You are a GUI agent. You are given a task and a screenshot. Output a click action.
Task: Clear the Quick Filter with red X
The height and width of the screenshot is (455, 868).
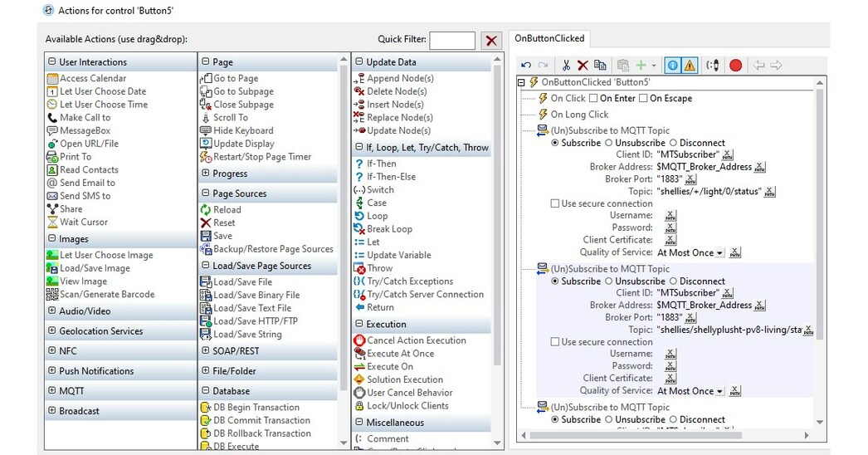(x=491, y=40)
